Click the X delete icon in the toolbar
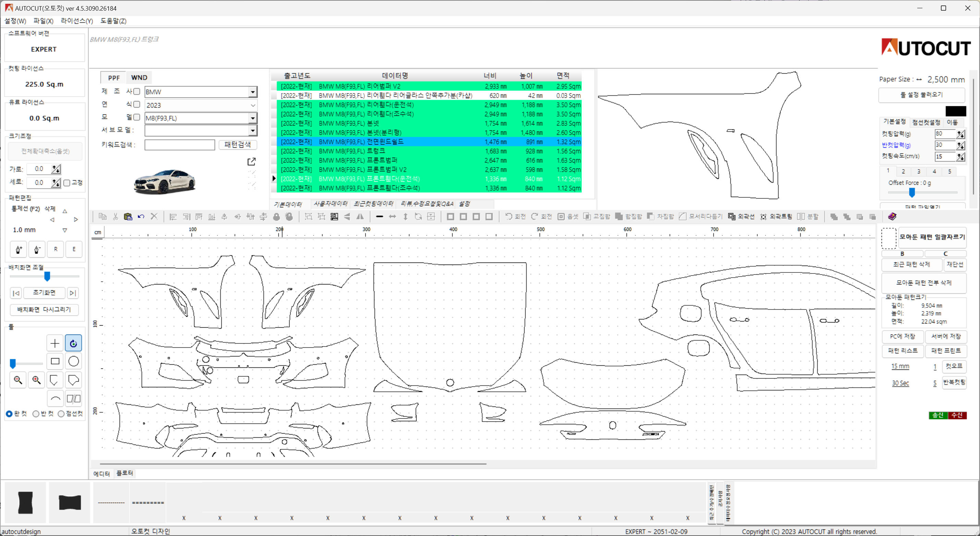Screen dimensions: 980x536 [154, 217]
